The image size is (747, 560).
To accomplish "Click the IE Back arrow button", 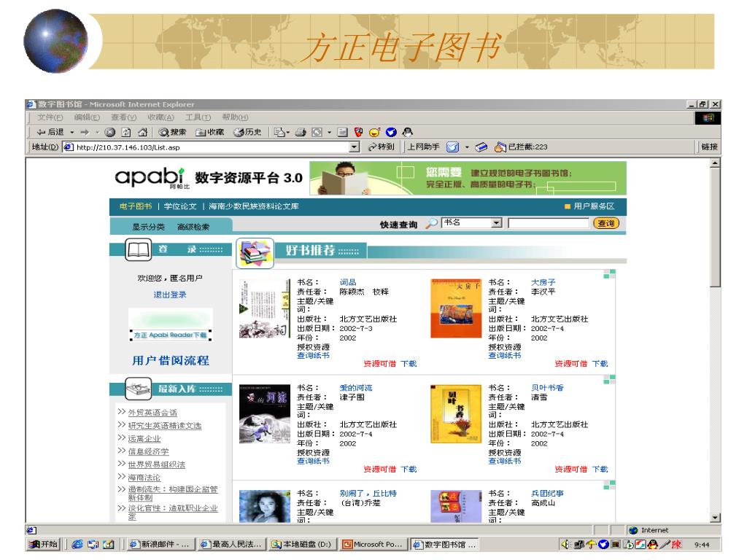I will tap(50, 132).
